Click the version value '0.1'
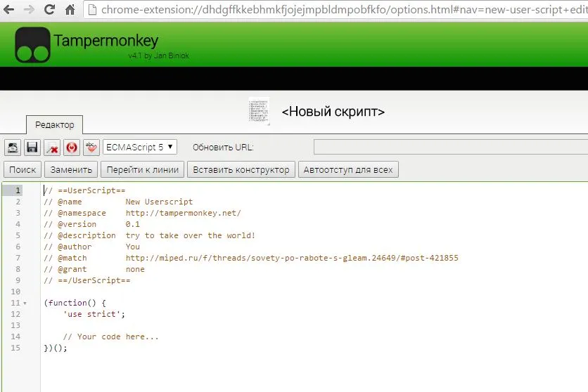The height and width of the screenshot is (392, 588). click(x=133, y=224)
